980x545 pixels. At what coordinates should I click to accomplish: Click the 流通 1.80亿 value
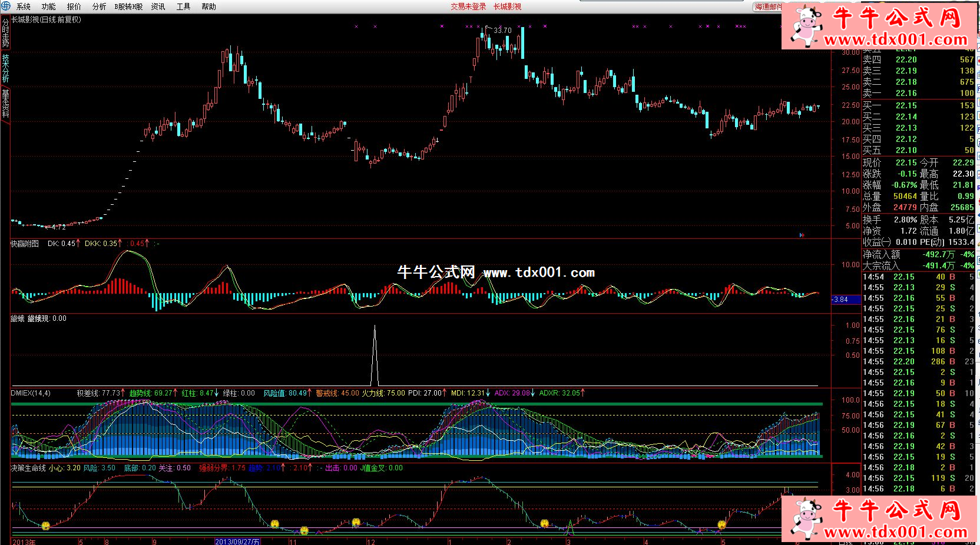(962, 231)
